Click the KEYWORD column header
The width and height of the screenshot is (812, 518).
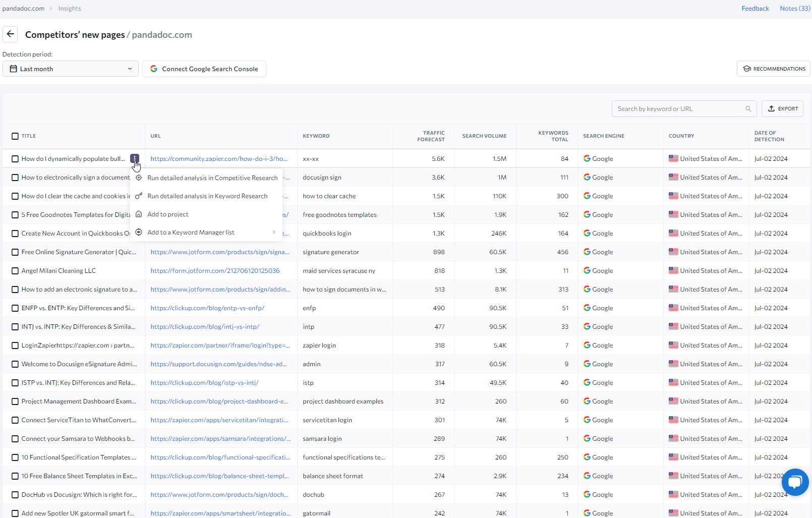click(x=316, y=136)
